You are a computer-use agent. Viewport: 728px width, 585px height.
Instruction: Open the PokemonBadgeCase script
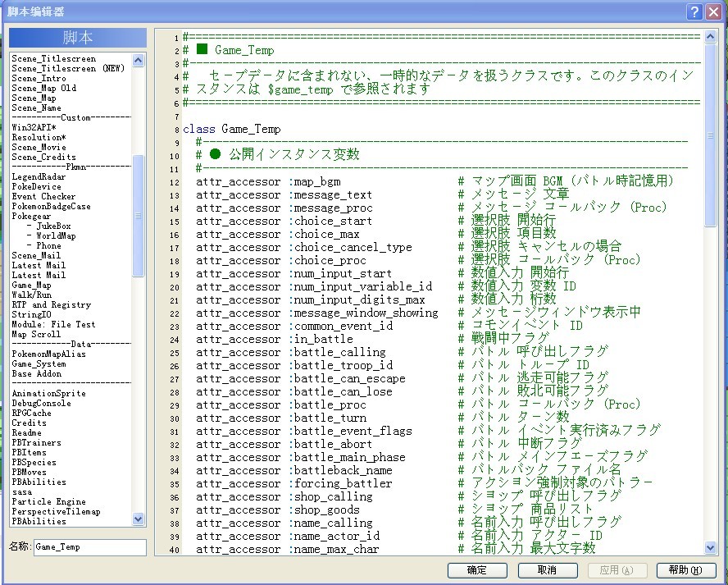51,206
